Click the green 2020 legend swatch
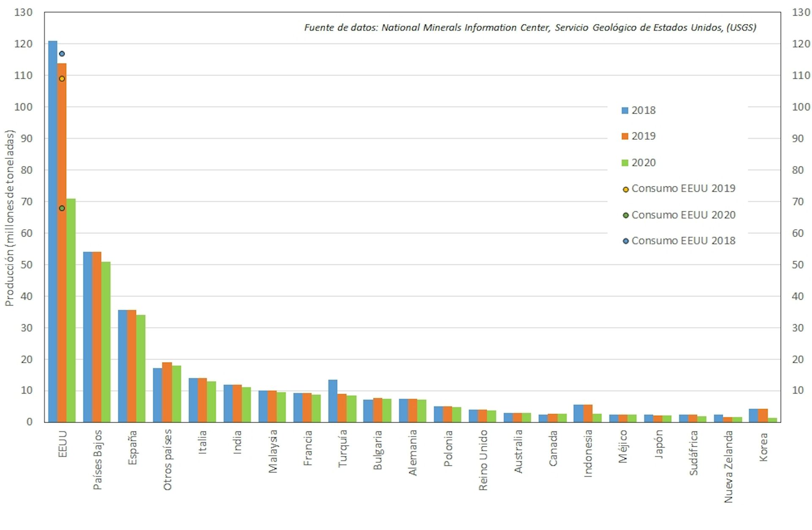 (625, 163)
